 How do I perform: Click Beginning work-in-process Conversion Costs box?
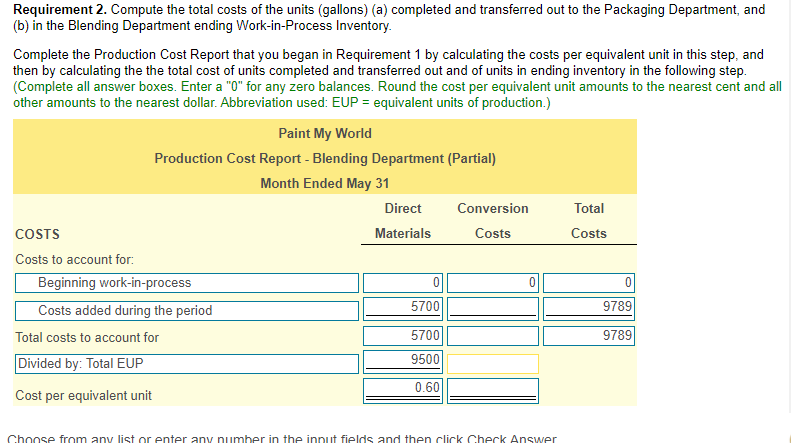(493, 283)
